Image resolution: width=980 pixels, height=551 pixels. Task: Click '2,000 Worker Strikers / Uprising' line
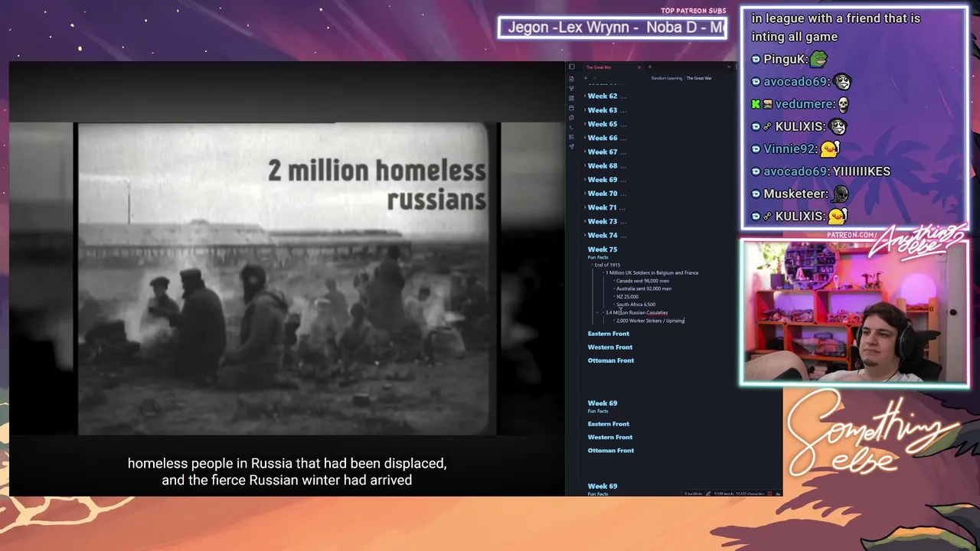pos(650,321)
